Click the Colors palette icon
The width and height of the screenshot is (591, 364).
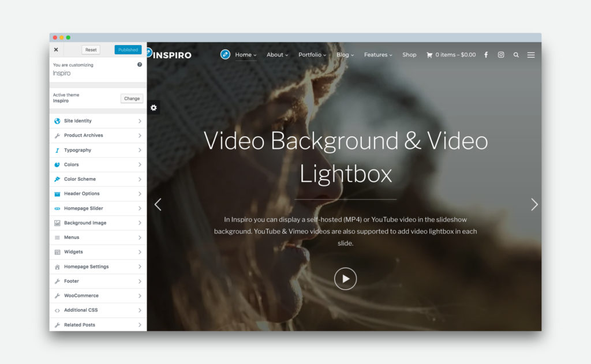coord(57,164)
